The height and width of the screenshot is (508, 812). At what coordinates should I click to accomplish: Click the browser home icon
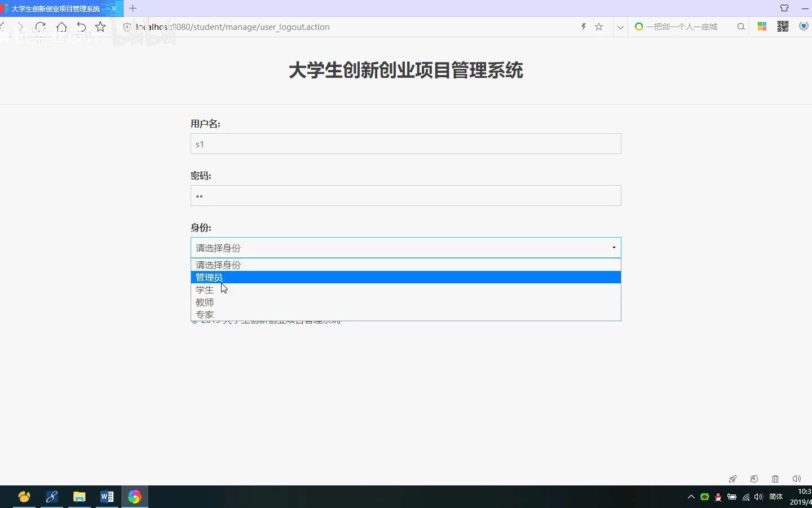pyautogui.click(x=62, y=27)
